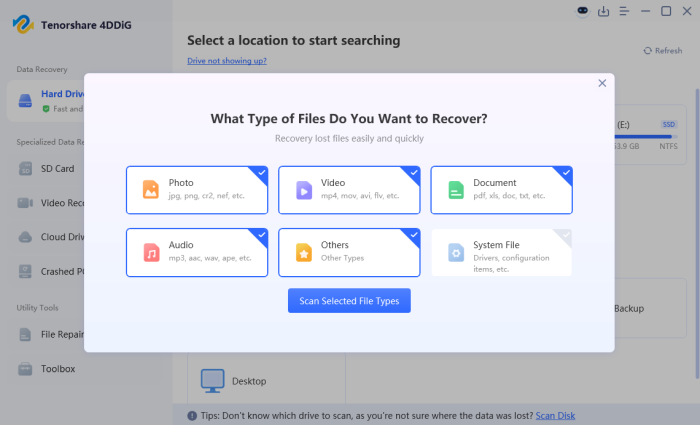Viewport: 700px width, 425px height.
Task: Open Toolbox in the sidebar
Action: click(x=57, y=369)
